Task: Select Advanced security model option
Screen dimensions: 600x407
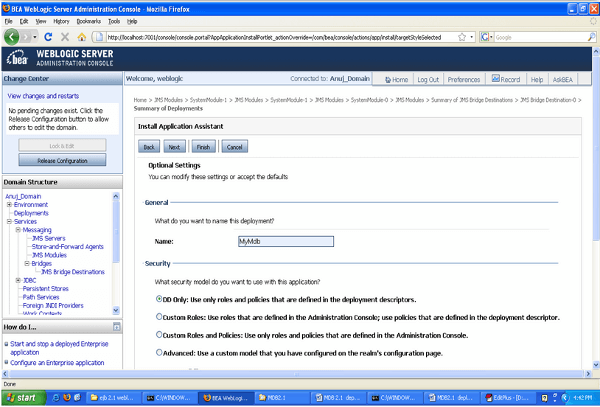Action: pyautogui.click(x=160, y=352)
